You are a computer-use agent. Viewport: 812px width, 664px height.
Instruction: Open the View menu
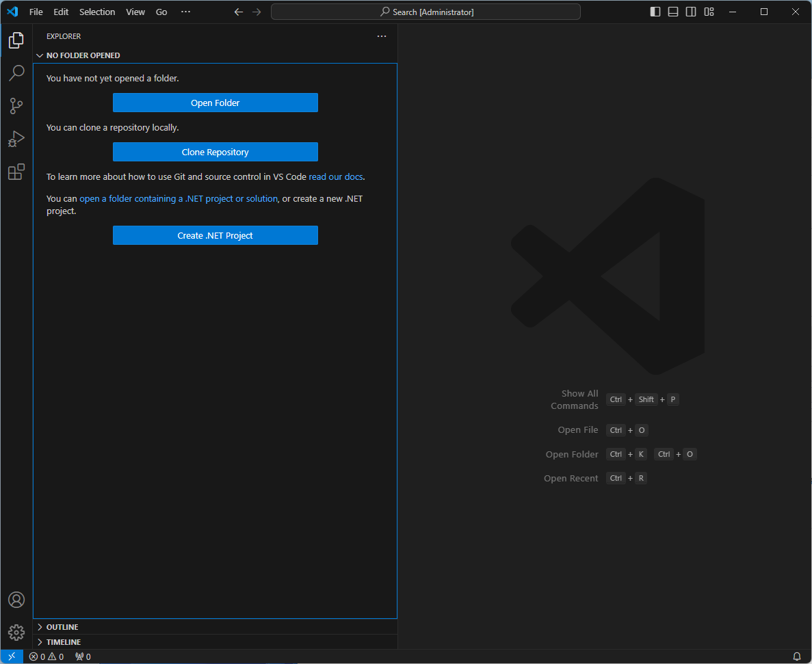coord(135,12)
